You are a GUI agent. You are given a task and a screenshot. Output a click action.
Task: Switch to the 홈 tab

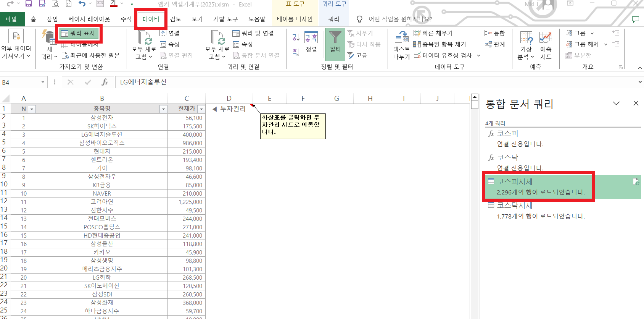(x=34, y=19)
